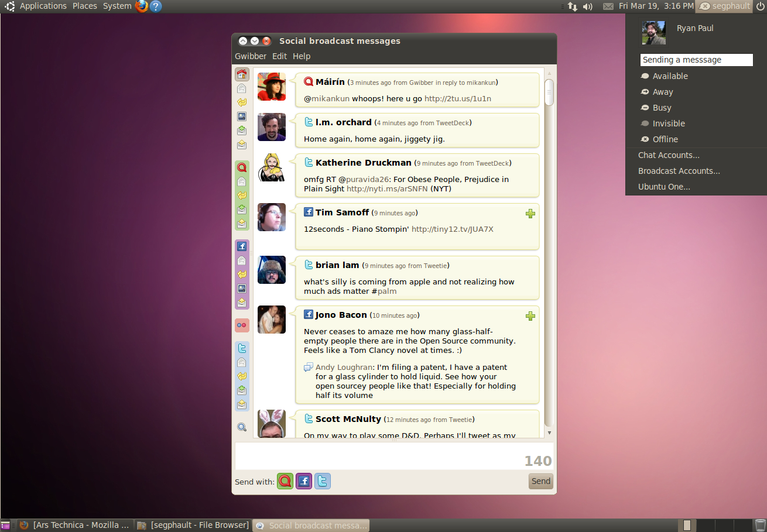Switch to the Ars Technica Mozilla taskbar window
767x532 pixels.
[76, 525]
